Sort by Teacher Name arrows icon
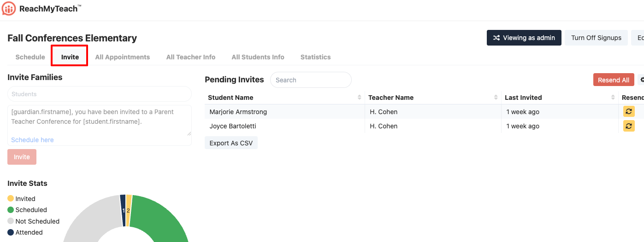The width and height of the screenshot is (644, 242). click(x=496, y=98)
